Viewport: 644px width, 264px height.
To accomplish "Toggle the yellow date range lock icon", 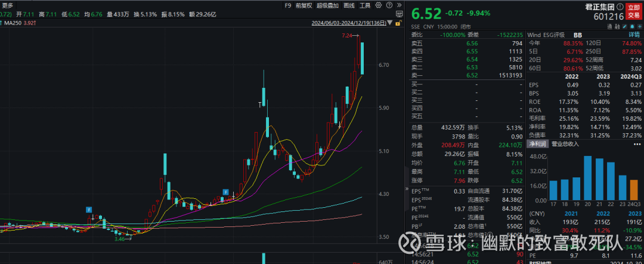I will pos(398,23).
